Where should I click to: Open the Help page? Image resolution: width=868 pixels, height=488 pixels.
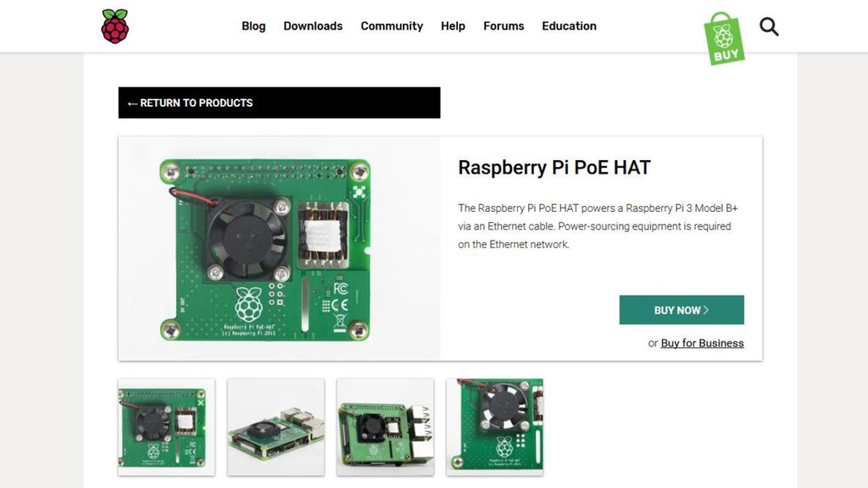453,26
